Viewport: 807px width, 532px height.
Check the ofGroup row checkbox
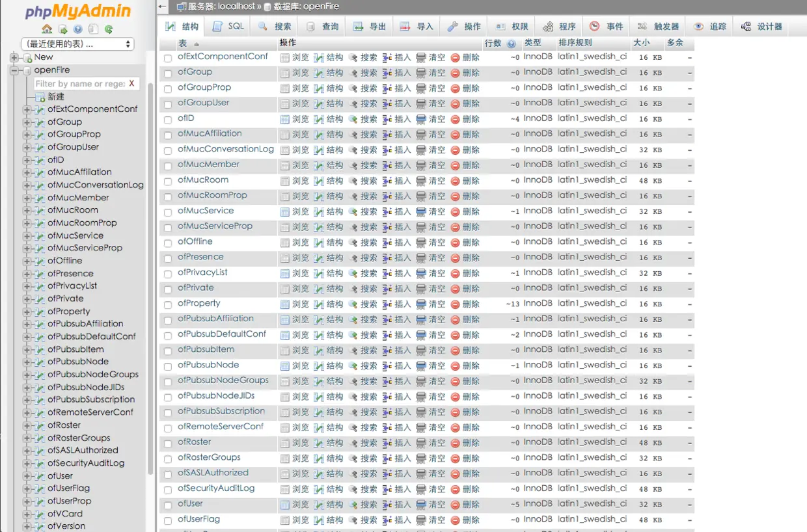pyautogui.click(x=168, y=73)
